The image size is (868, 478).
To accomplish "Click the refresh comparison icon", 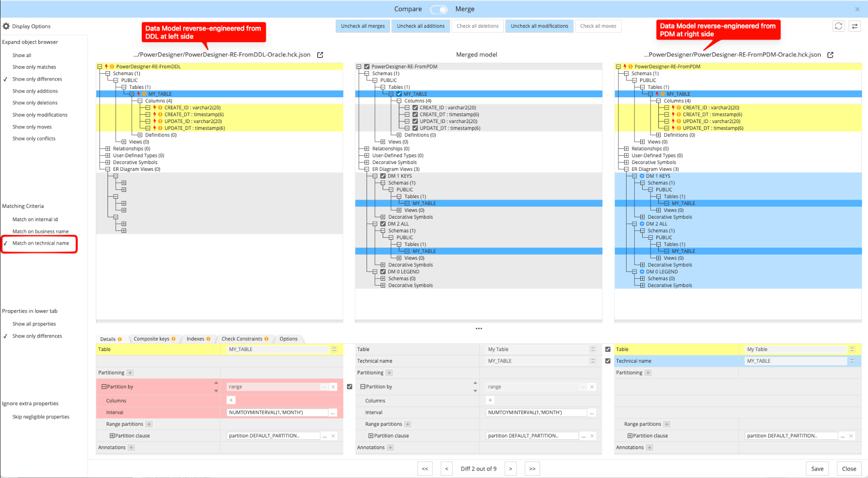I will pyautogui.click(x=839, y=26).
